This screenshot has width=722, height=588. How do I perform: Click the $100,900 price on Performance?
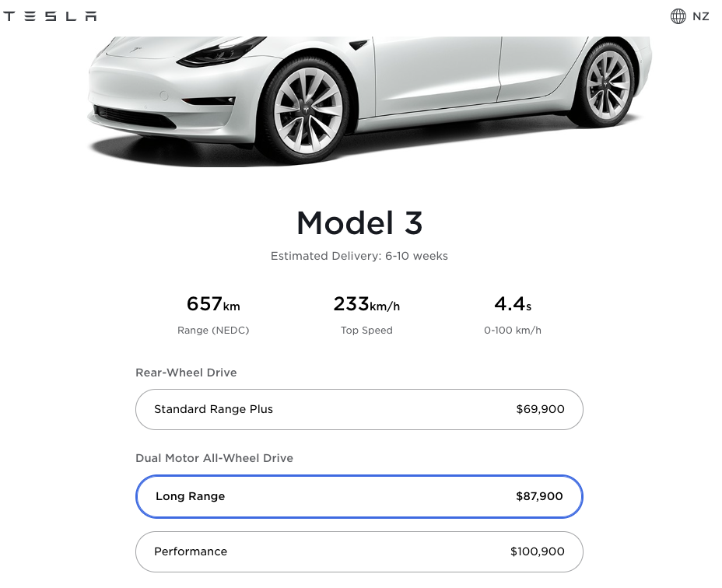tap(538, 551)
